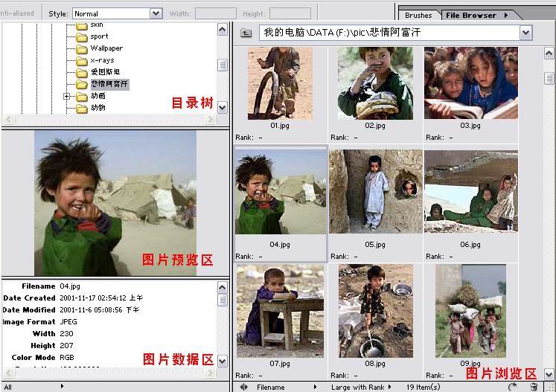Click the Width input field

pos(216,14)
